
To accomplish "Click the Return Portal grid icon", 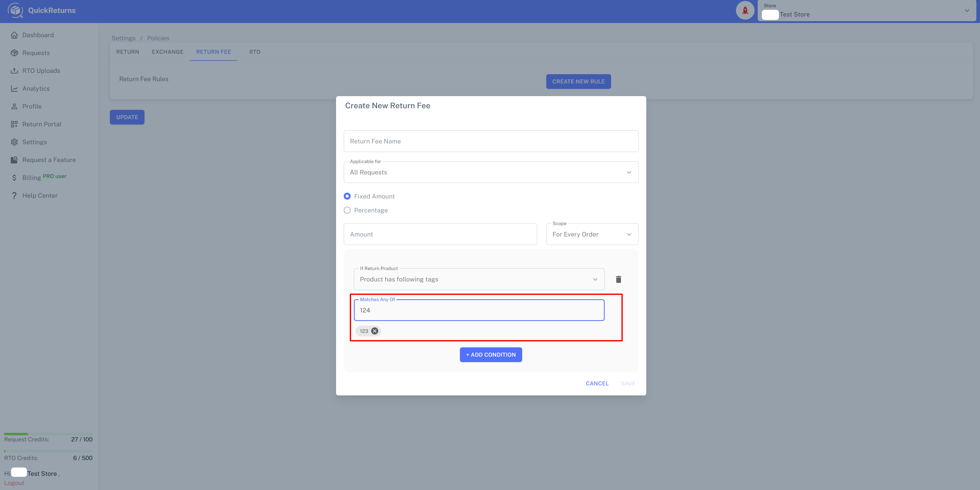I will click(14, 124).
